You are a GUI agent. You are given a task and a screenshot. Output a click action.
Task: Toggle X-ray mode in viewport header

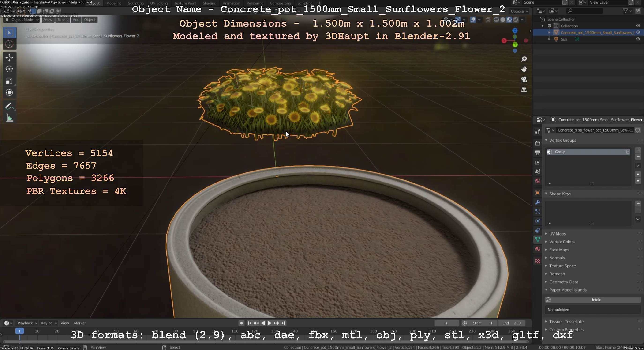click(x=488, y=19)
